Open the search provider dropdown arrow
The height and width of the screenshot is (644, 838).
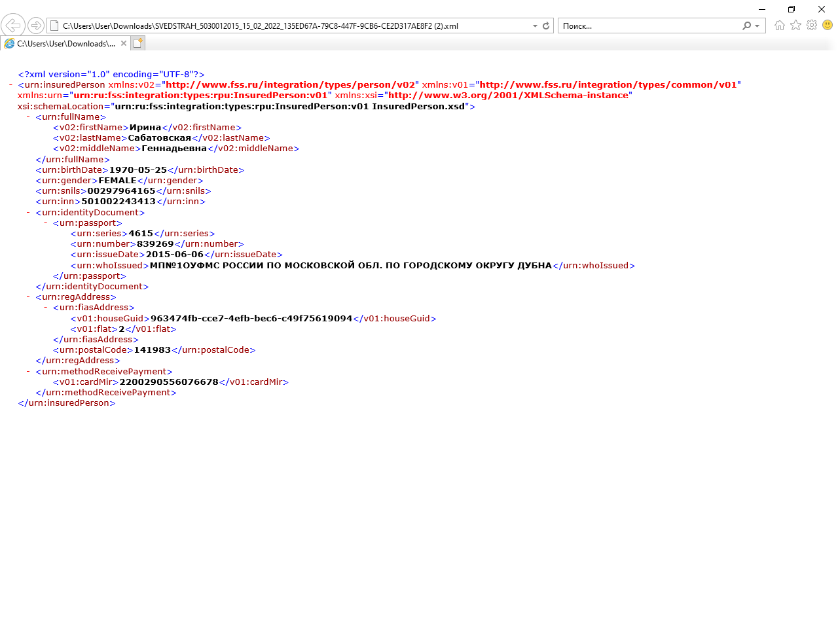(x=757, y=26)
